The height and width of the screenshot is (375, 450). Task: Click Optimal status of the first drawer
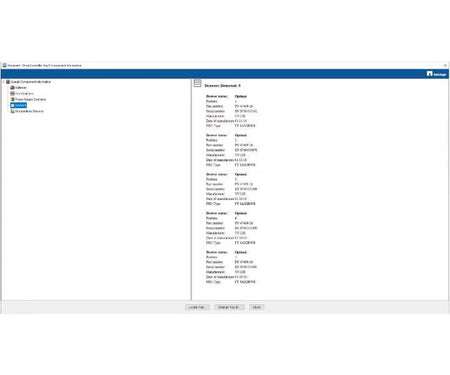coord(241,96)
